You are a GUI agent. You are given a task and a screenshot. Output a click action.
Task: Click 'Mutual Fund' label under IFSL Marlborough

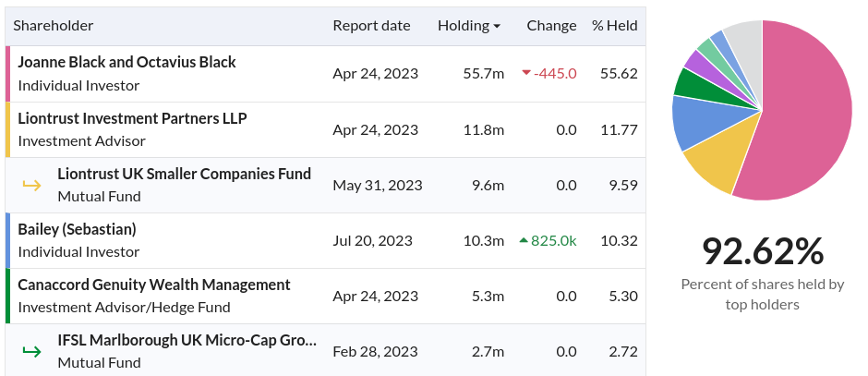point(99,362)
